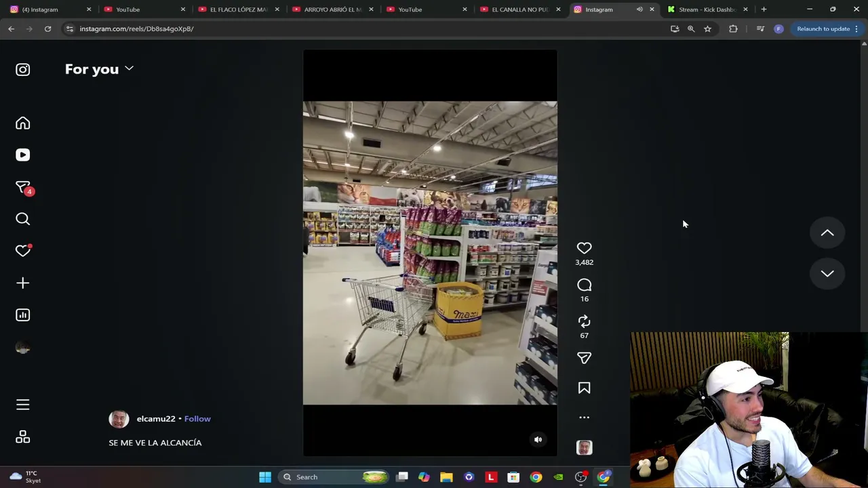Open File Explorer from taskbar
The height and width of the screenshot is (488, 868).
coord(446,477)
